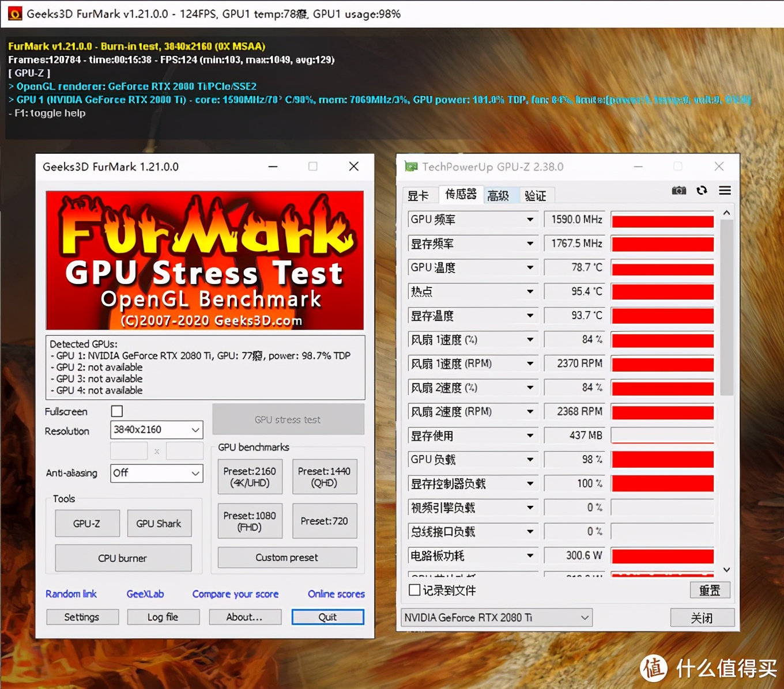Run the Preset:720 benchmark

[325, 521]
